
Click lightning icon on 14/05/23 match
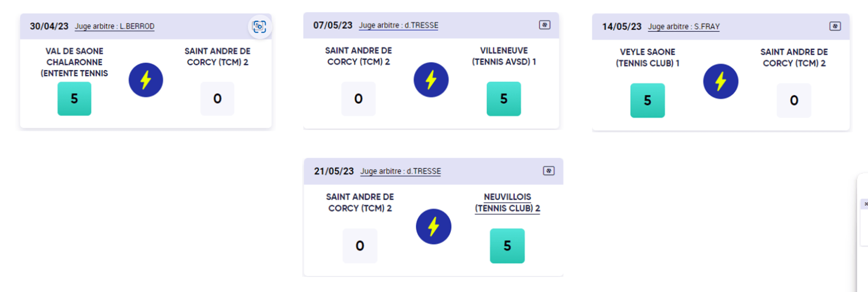point(720,82)
